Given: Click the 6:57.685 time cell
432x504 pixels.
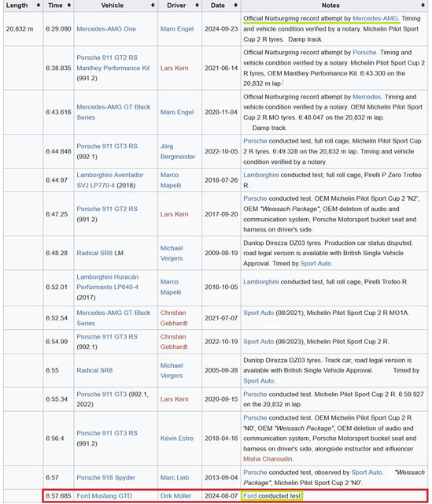Looking at the screenshot, I should [x=58, y=496].
